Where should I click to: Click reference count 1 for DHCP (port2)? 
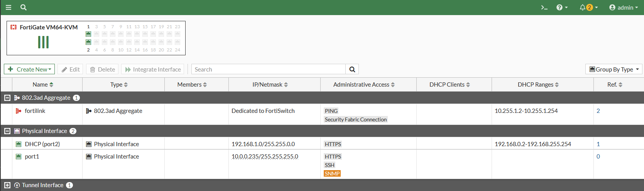click(x=598, y=144)
